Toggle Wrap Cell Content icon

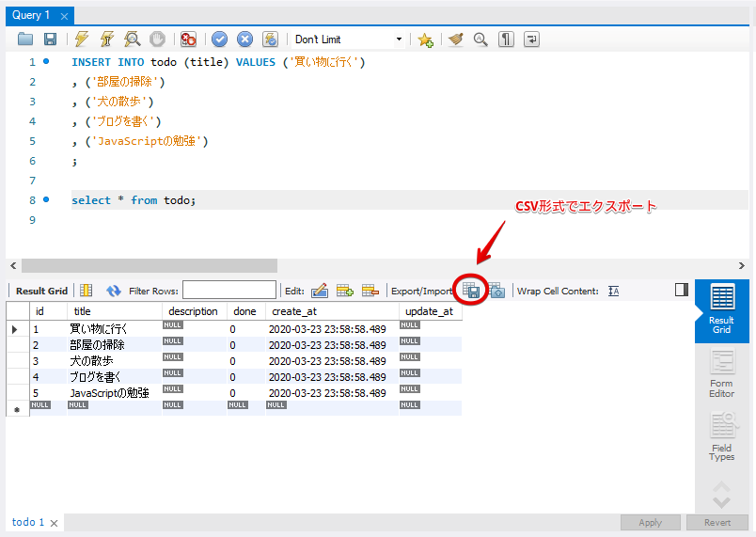[x=613, y=292]
